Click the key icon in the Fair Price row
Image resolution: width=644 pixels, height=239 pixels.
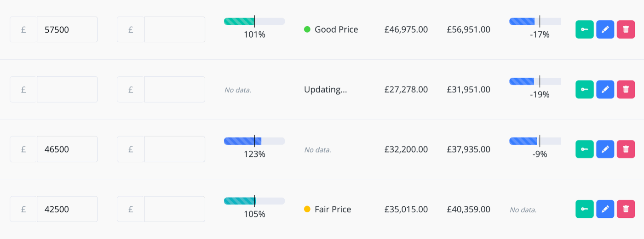tap(585, 209)
